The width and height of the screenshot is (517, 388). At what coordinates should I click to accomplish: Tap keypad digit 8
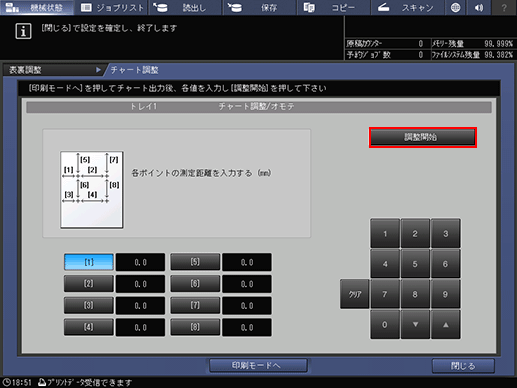point(415,294)
